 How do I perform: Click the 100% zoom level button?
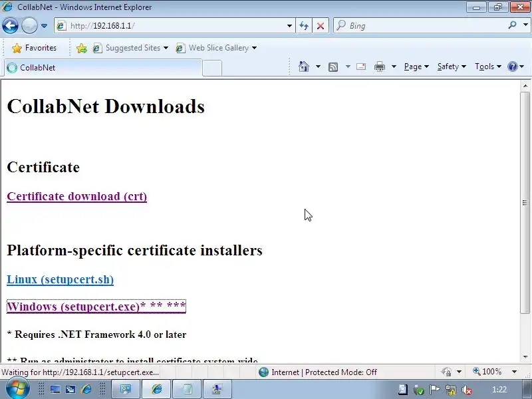coord(487,372)
